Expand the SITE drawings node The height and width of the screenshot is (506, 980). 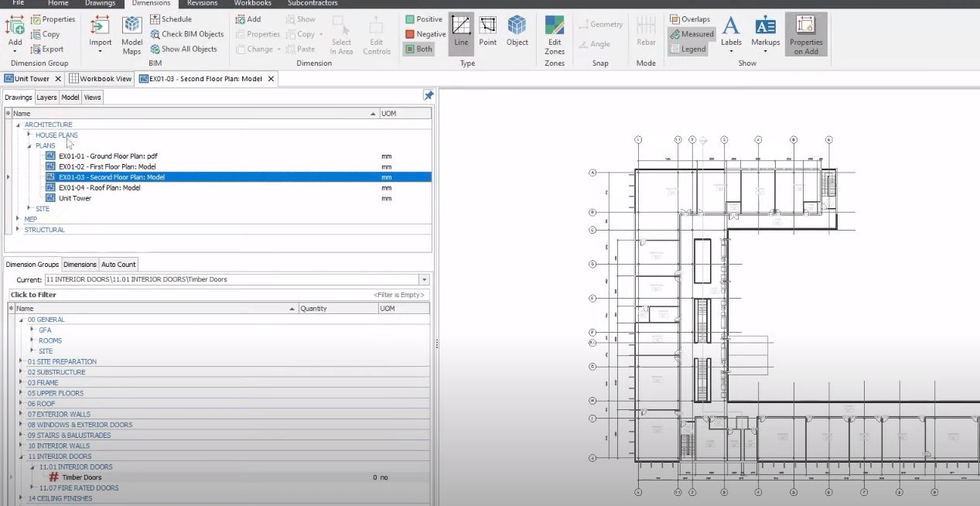29,208
